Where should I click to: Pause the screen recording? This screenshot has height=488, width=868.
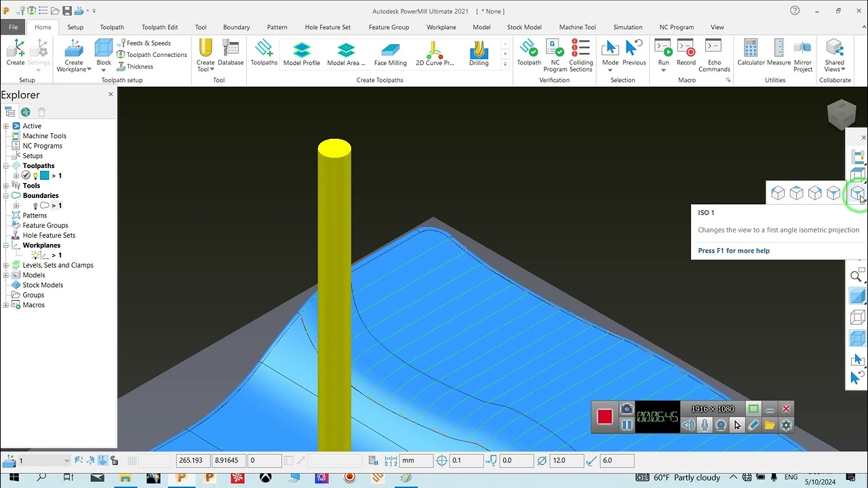click(627, 425)
